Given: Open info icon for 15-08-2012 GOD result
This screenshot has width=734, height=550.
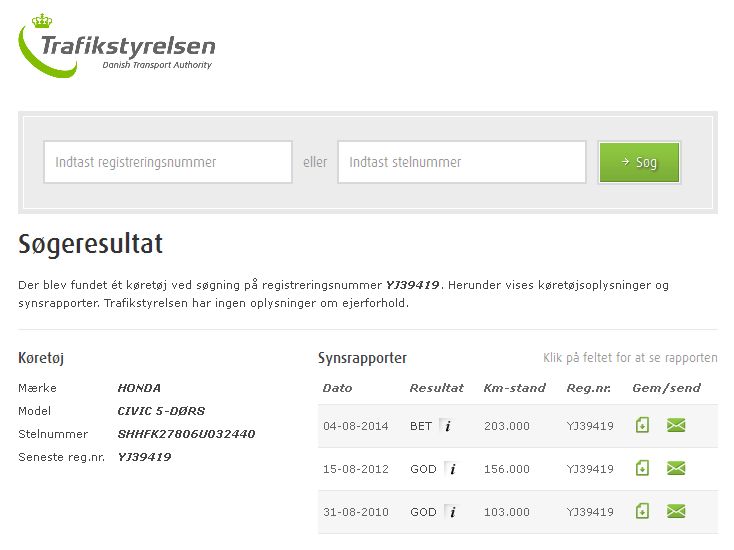Looking at the screenshot, I should point(452,469).
